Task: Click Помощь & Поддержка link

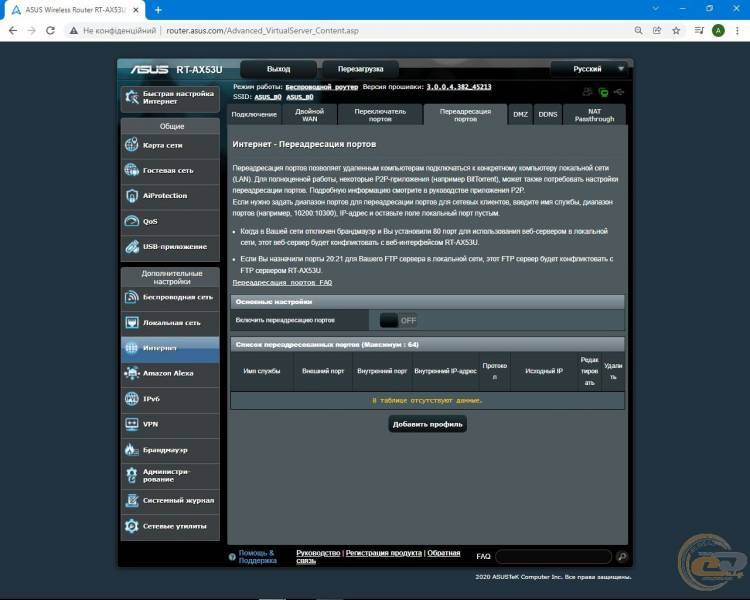Action: point(257,556)
